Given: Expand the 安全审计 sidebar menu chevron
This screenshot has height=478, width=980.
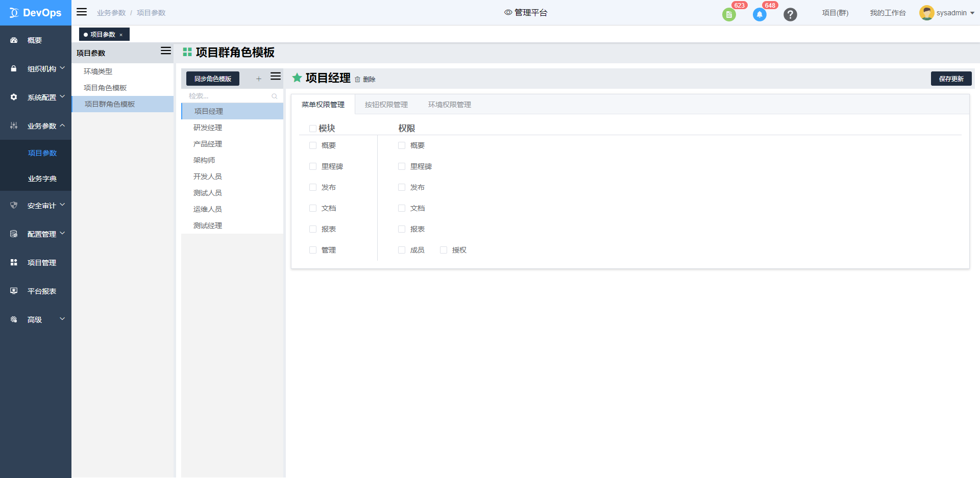Looking at the screenshot, I should [x=62, y=205].
